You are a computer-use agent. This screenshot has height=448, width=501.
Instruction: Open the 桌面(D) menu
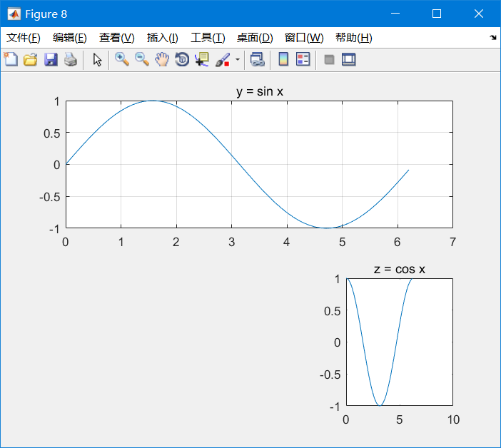pos(255,38)
